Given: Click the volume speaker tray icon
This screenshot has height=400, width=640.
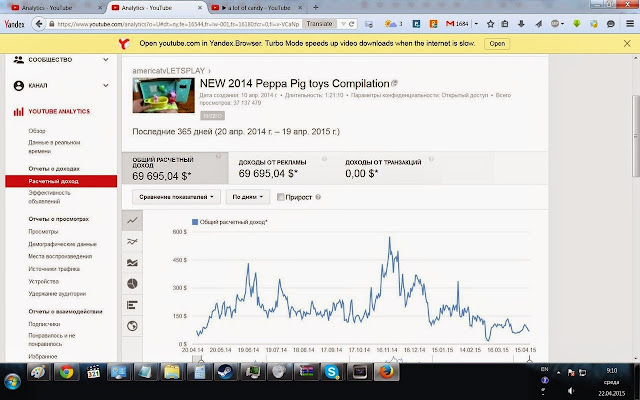Looking at the screenshot, I should (571, 391).
